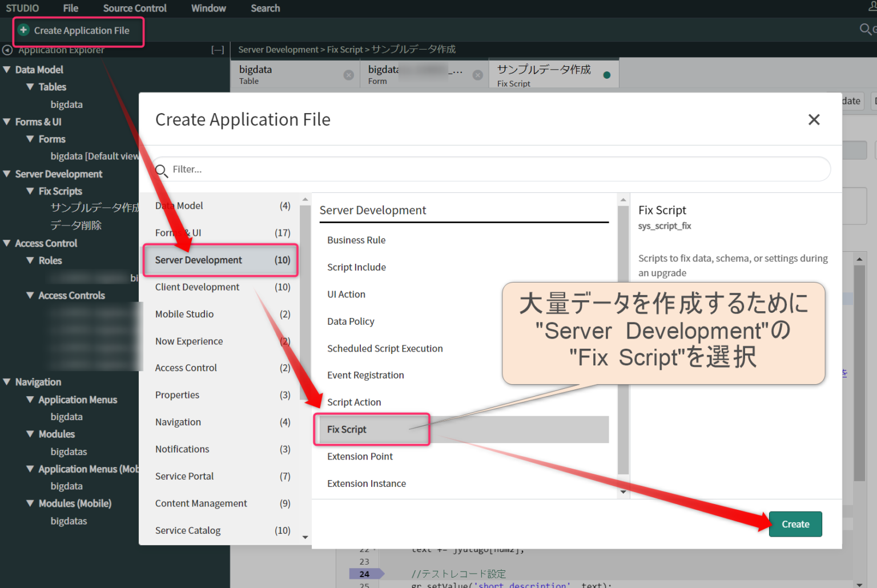Collapse the Forms & UI tree node
The image size is (877, 588).
7,121
